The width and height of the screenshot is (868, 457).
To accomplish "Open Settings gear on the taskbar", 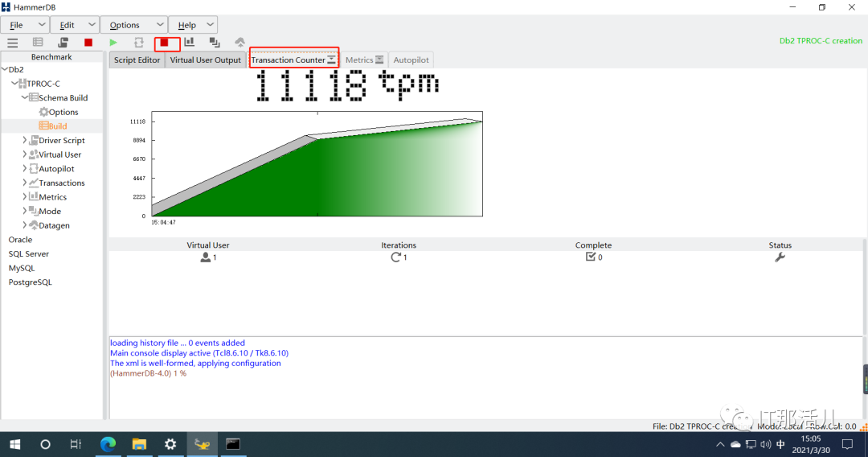I will coord(170,444).
